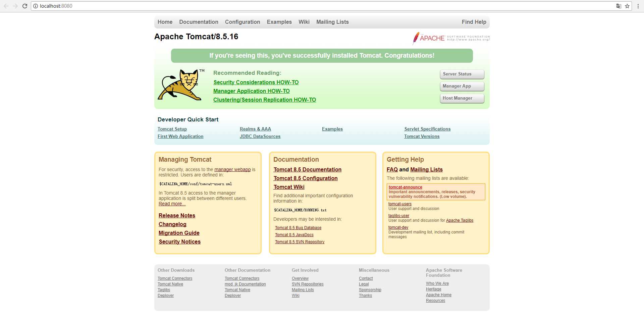Click the FAQ link in Getting Help

pyautogui.click(x=392, y=169)
